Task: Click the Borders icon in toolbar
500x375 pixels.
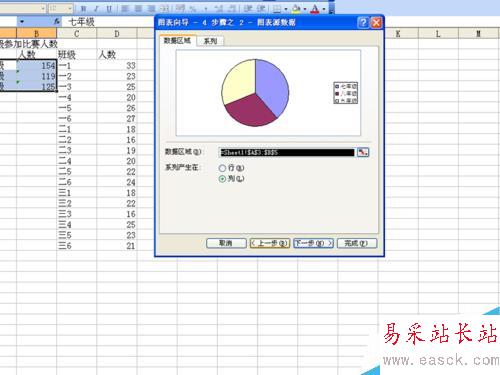Action: 277,8
